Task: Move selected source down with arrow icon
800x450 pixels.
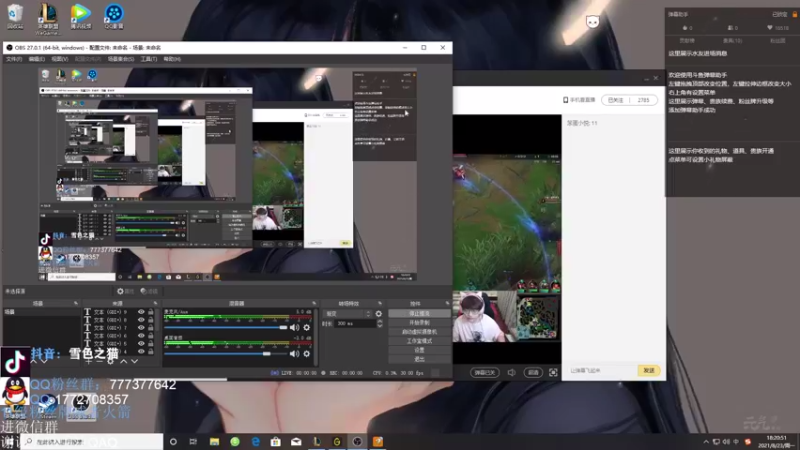Action: pos(135,361)
